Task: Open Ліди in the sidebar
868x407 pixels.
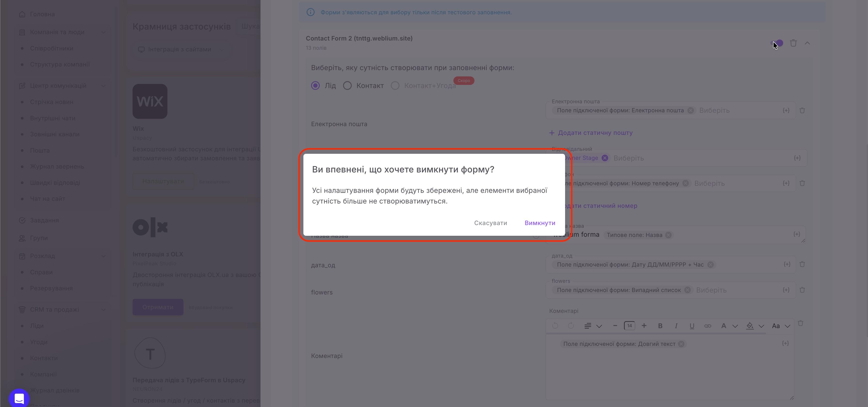Action: click(x=37, y=326)
